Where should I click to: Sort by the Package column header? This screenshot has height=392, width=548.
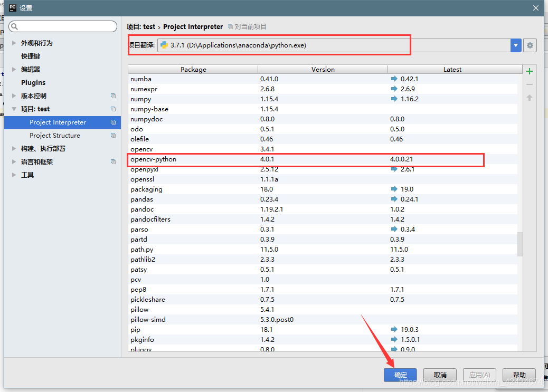[x=193, y=69]
